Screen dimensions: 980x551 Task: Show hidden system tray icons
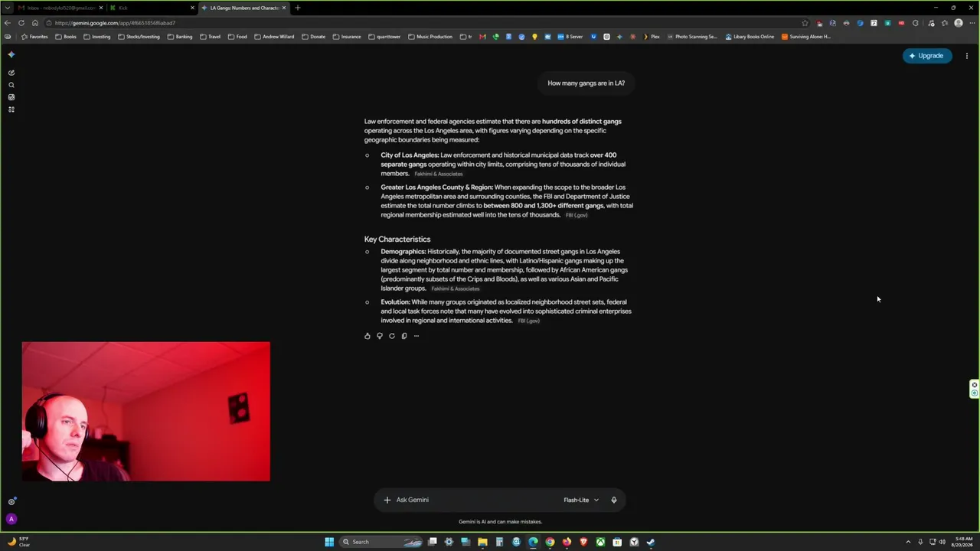pos(908,542)
